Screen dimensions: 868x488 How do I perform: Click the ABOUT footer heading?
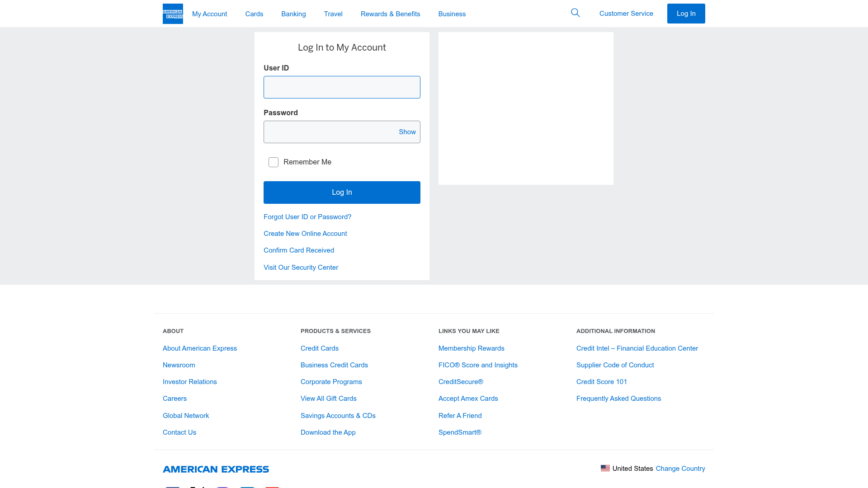point(173,331)
